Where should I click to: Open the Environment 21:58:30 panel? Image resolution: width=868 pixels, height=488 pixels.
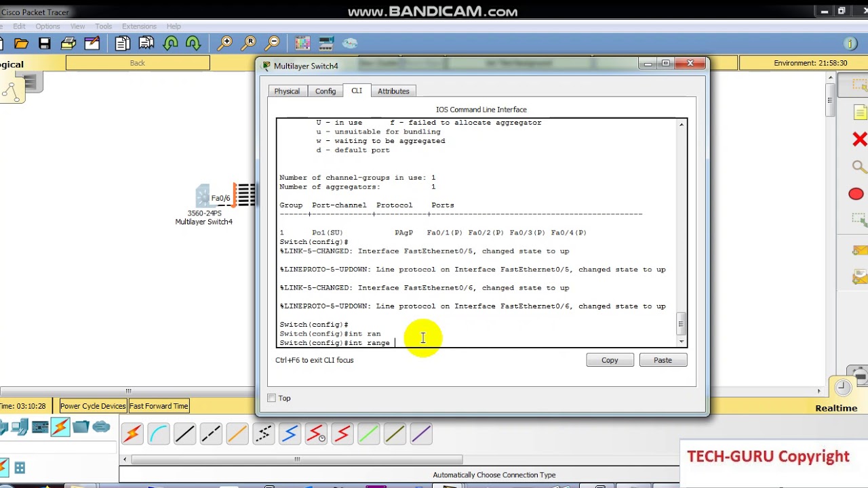810,63
